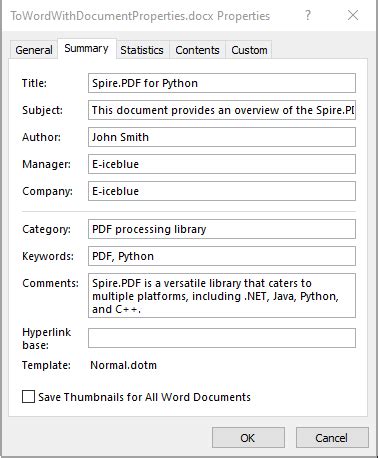This screenshot has width=378, height=458.
Task: Focus the Company input field
Action: pyautogui.click(x=222, y=191)
